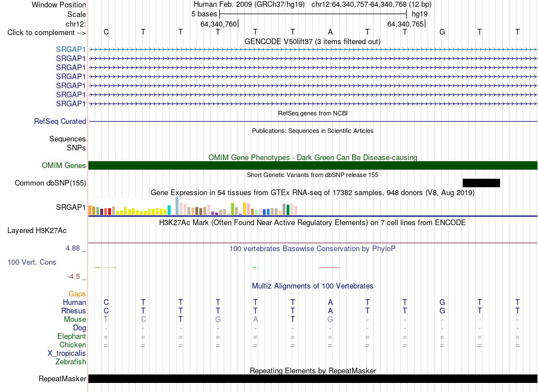Click base C in the Mouse alignment row

(x=143, y=319)
